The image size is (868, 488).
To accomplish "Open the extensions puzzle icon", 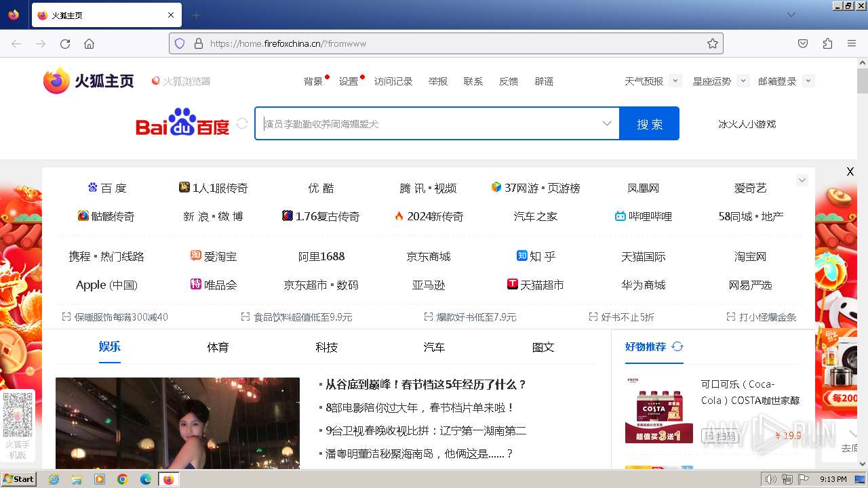I will click(x=827, y=43).
